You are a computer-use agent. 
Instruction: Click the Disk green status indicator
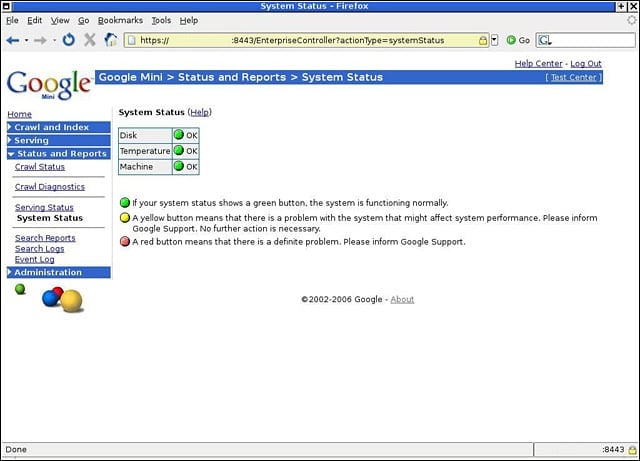coord(179,134)
